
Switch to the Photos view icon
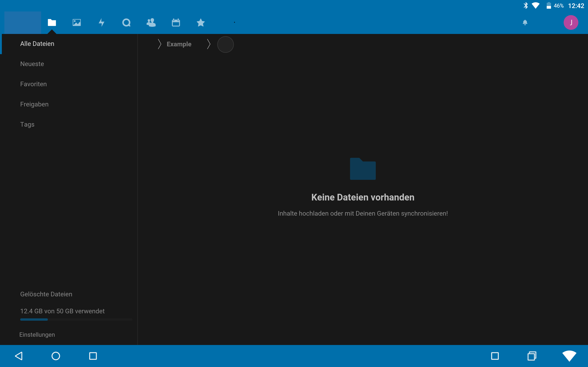tap(76, 22)
